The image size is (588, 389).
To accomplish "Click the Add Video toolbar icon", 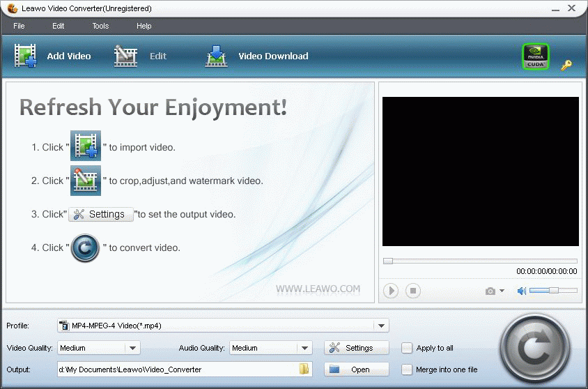I will coord(26,56).
